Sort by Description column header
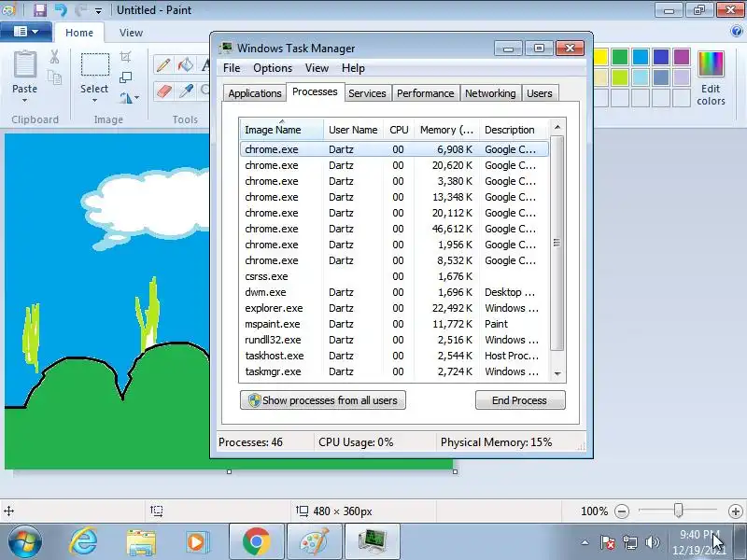 click(514, 130)
